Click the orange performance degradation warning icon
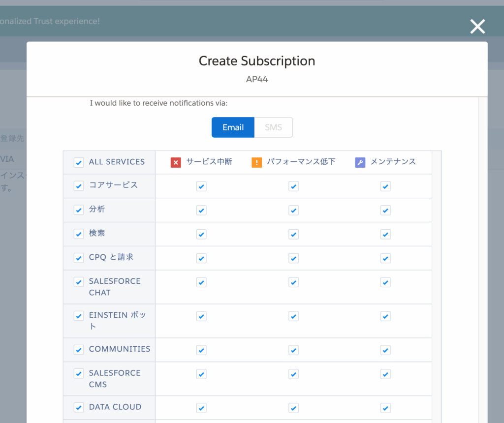 tap(257, 162)
